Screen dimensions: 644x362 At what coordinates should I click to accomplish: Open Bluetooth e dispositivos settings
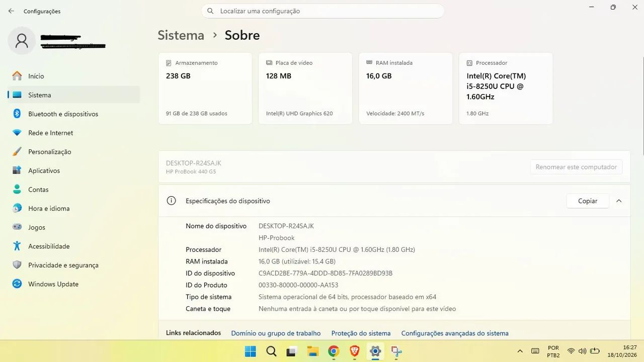[73, 114]
